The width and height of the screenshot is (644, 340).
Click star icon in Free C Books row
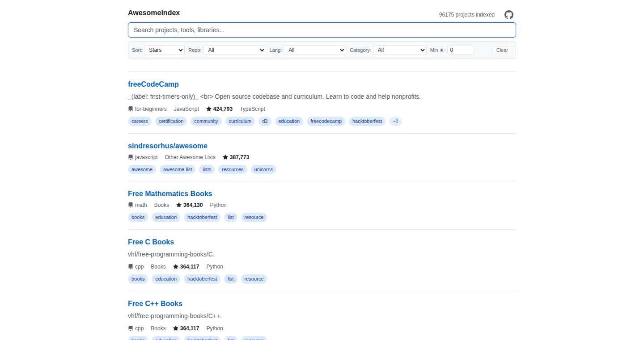(x=176, y=267)
